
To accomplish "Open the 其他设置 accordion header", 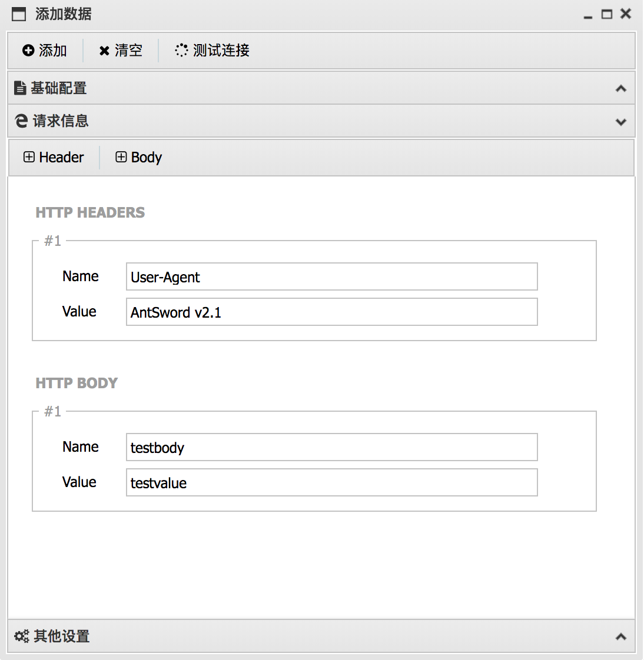I will pos(321,636).
